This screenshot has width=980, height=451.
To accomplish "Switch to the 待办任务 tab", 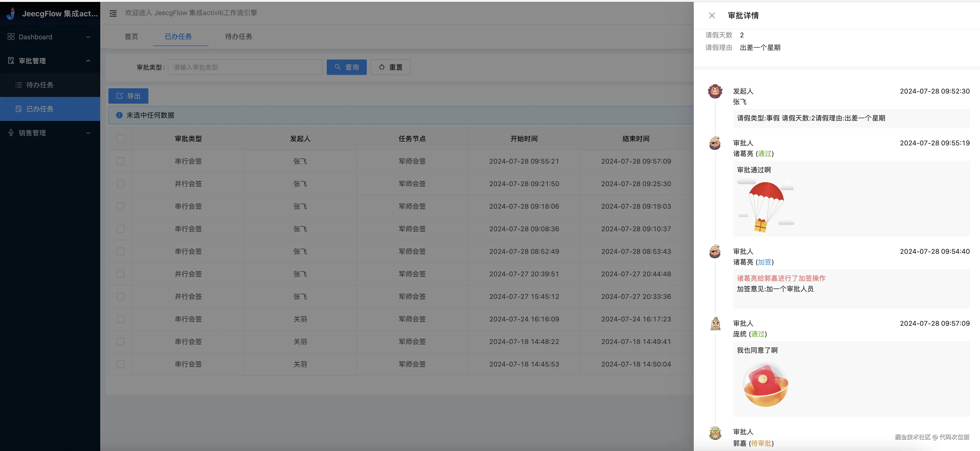I will click(239, 36).
